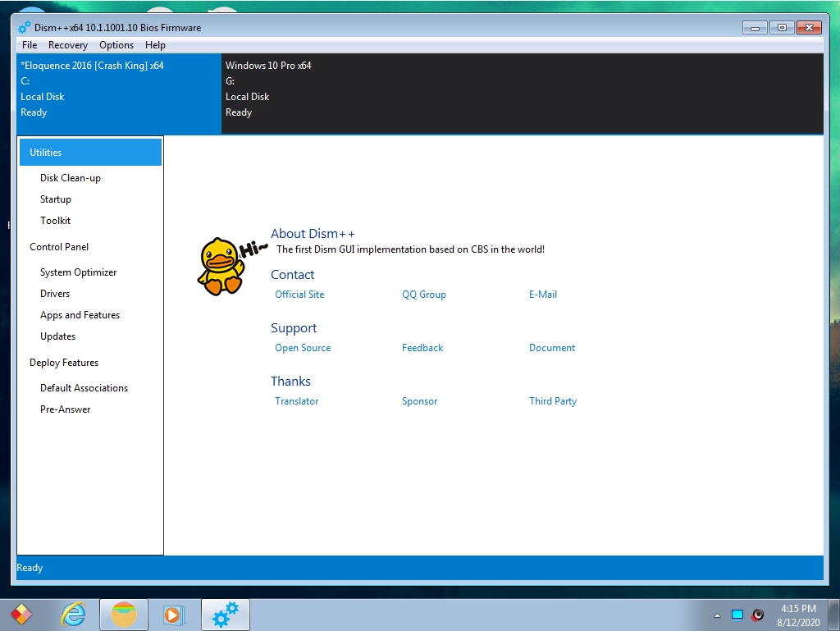Click the "Thanks" heading
840x631 pixels.
(290, 381)
